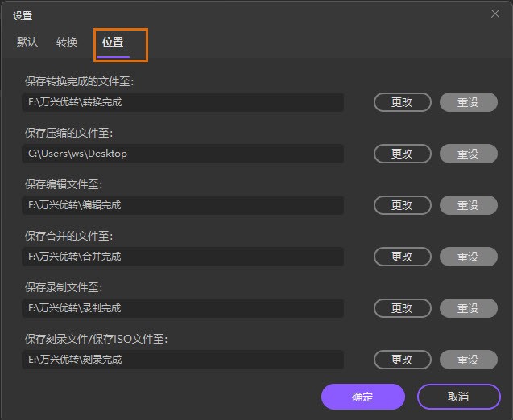Switch to the 转换 tab

click(67, 42)
